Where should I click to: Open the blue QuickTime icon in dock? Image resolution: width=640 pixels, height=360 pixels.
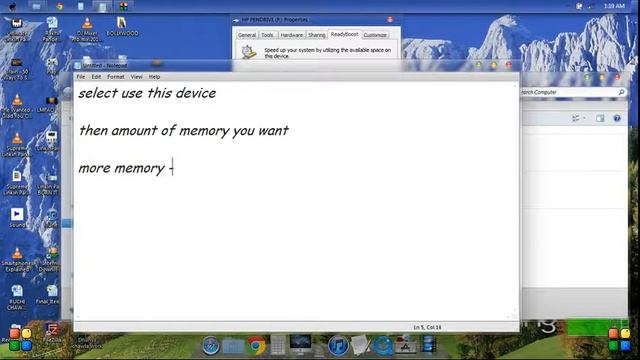coord(383,346)
